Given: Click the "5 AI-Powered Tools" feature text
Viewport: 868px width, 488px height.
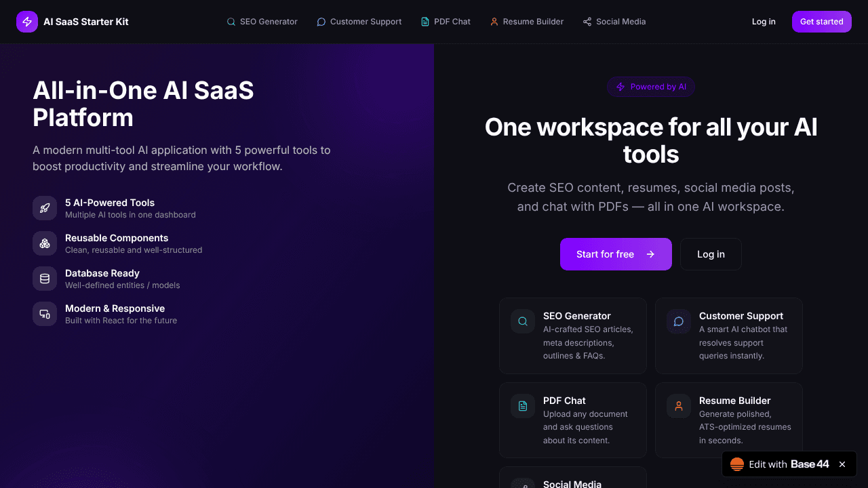Looking at the screenshot, I should pyautogui.click(x=110, y=203).
